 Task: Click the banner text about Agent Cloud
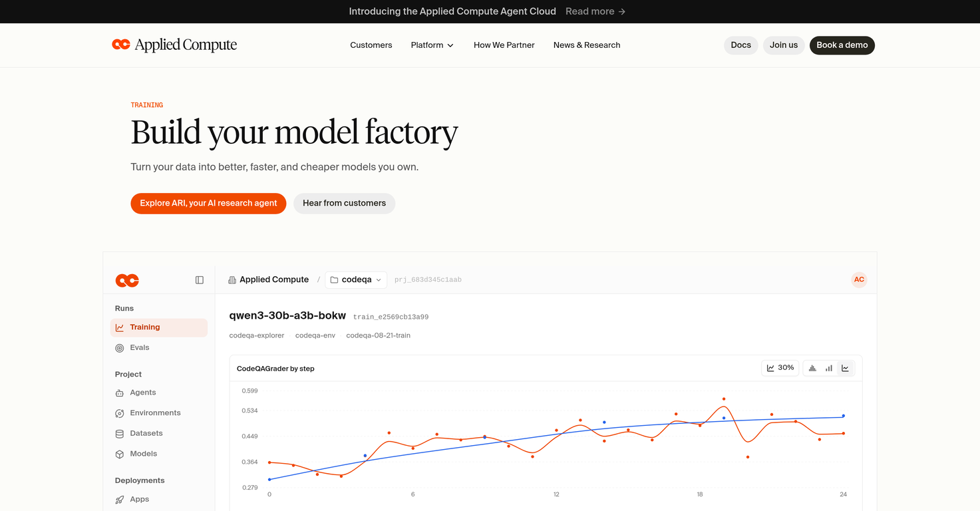point(452,11)
